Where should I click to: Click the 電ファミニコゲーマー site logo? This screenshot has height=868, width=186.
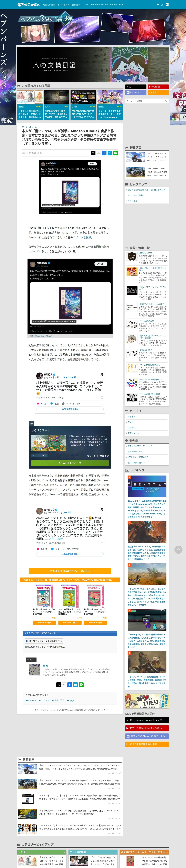pos(29,5)
